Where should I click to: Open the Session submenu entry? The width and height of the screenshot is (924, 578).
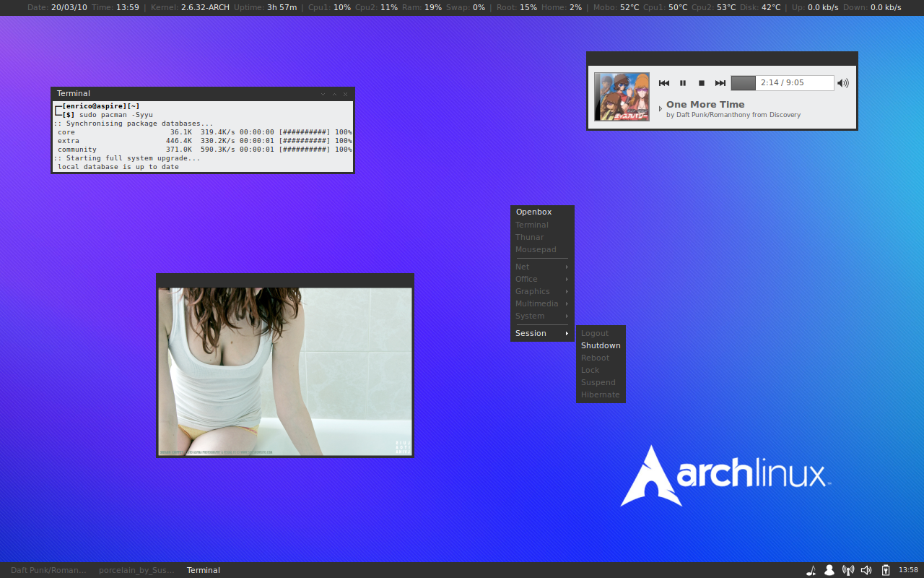pyautogui.click(x=542, y=333)
